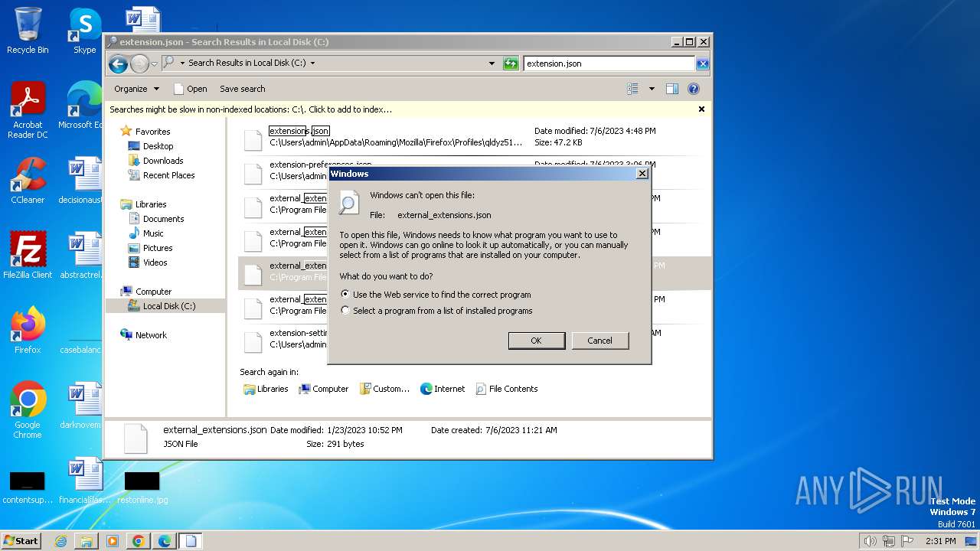
Task: Close the Windows dialog with X
Action: 642,174
